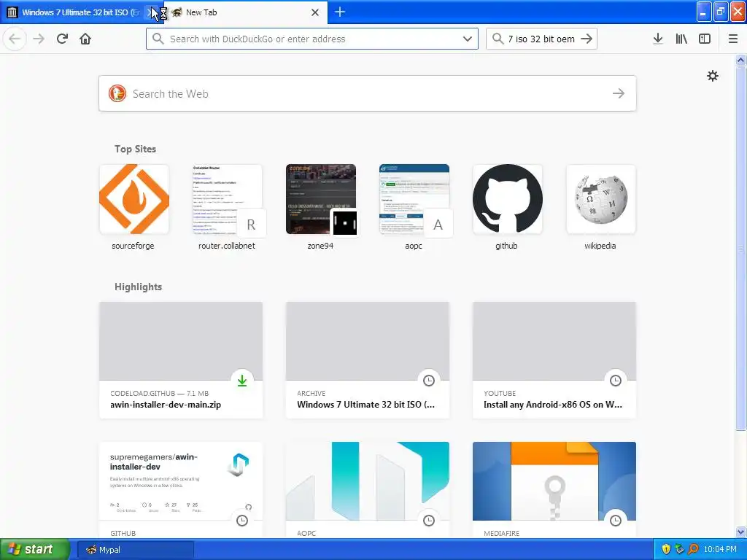
Task: Click the security shield tray icon
Action: [x=666, y=550]
